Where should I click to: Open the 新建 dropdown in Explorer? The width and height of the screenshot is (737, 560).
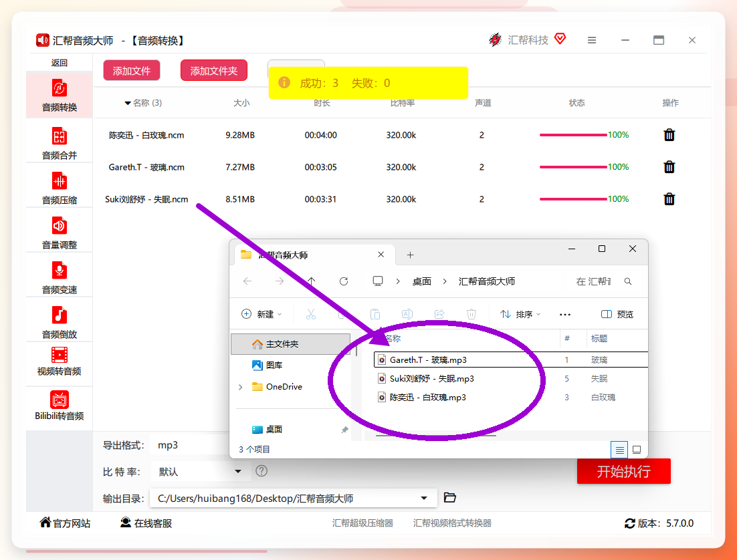tap(261, 314)
